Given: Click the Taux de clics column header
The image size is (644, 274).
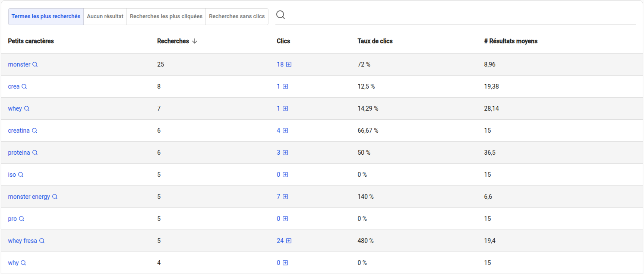Looking at the screenshot, I should click(x=375, y=41).
